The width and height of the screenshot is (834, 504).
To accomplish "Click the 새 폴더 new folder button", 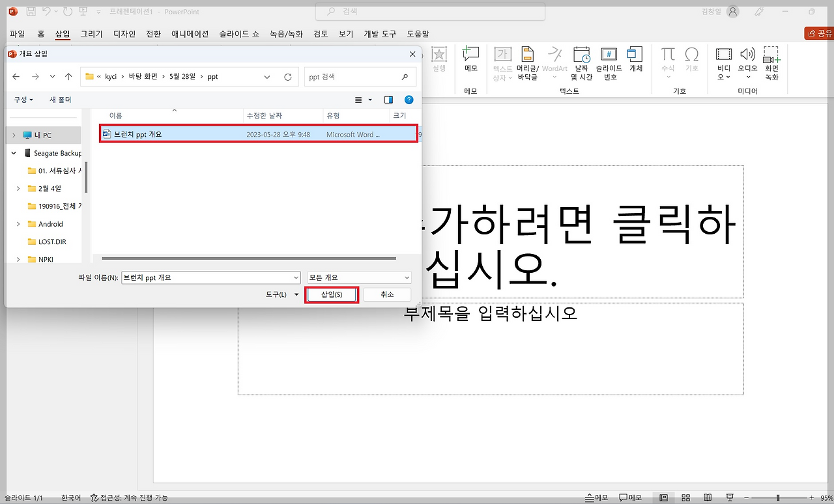I will 61,100.
